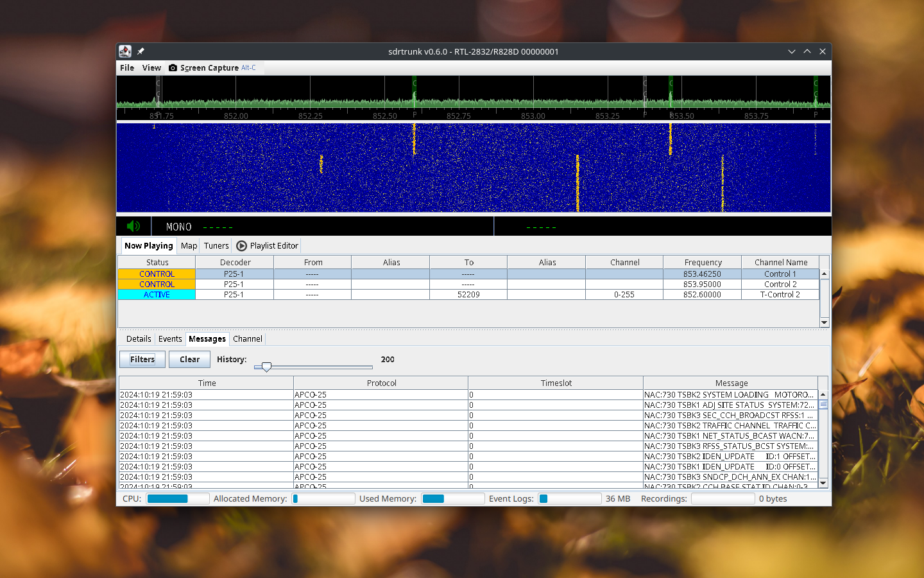Click the 852.60000 frequency cell
This screenshot has height=578, width=924.
point(703,295)
